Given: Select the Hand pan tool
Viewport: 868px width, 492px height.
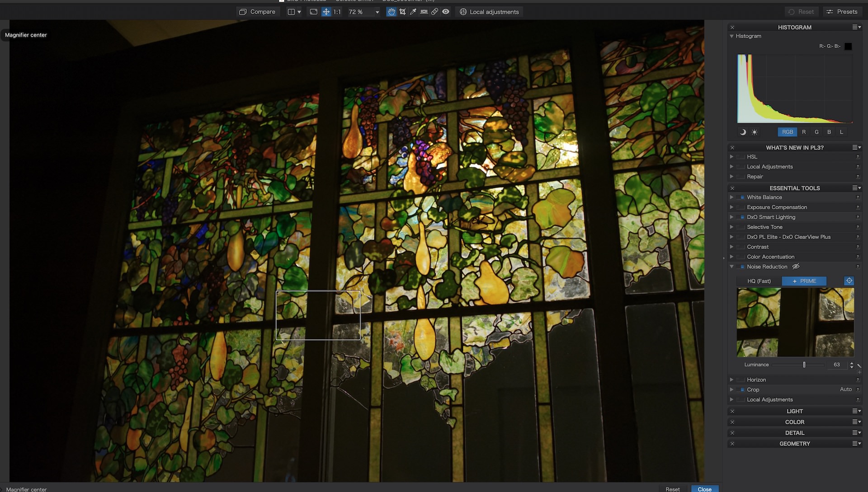Looking at the screenshot, I should [x=392, y=12].
